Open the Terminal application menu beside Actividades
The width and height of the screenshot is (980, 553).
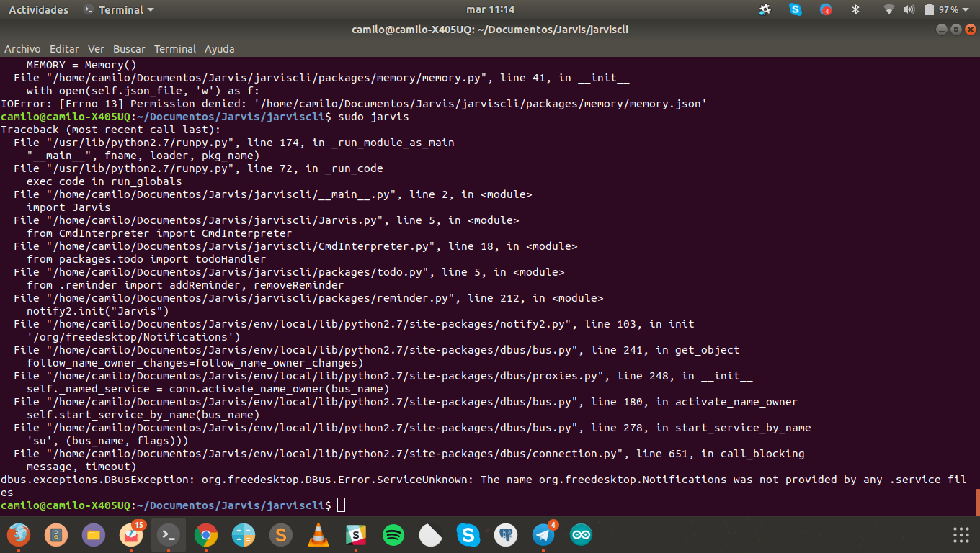pos(119,9)
